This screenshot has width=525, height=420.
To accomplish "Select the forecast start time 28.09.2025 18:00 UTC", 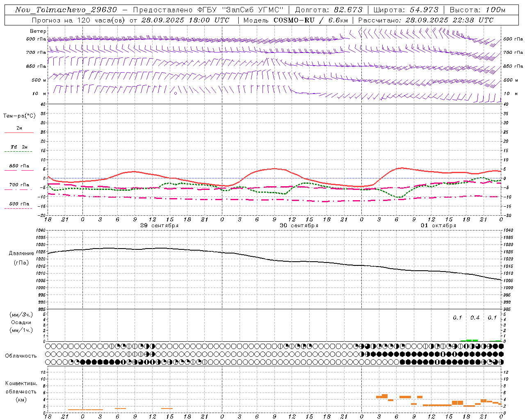I will 185,20.
